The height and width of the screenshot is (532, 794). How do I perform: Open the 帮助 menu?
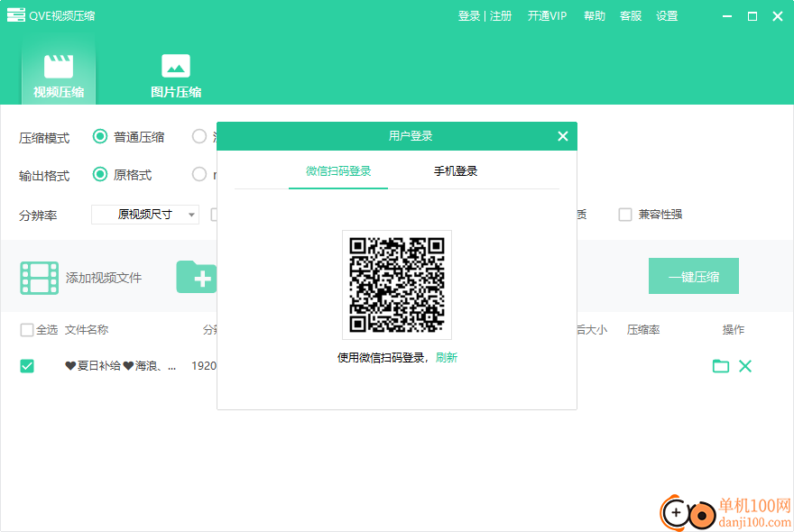pos(595,16)
